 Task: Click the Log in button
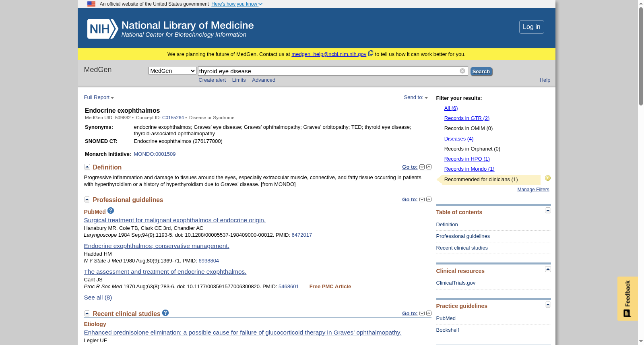531,27
